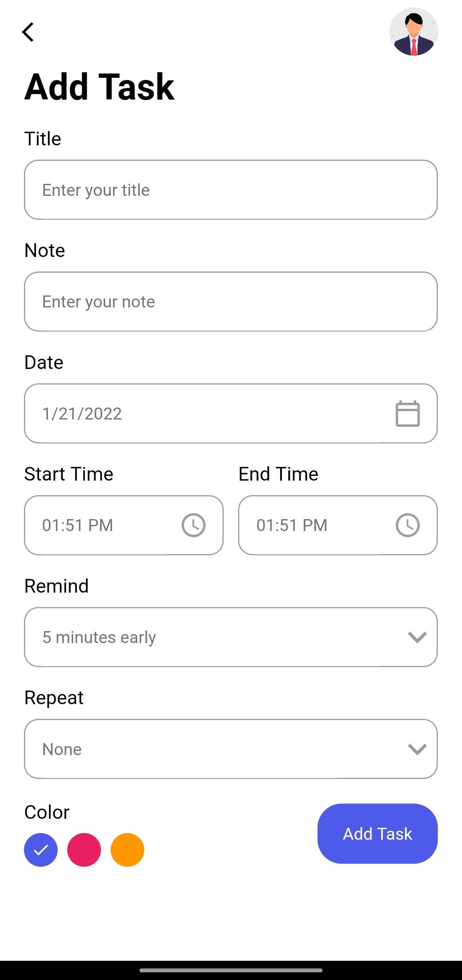462x980 pixels.
Task: Click the 'Enter your note' field
Action: [231, 301]
